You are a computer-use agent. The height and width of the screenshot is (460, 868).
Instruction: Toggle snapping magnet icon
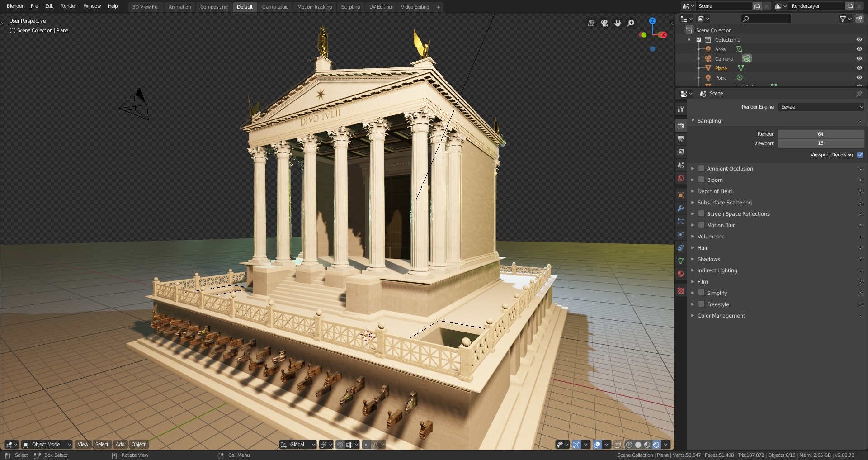click(340, 445)
